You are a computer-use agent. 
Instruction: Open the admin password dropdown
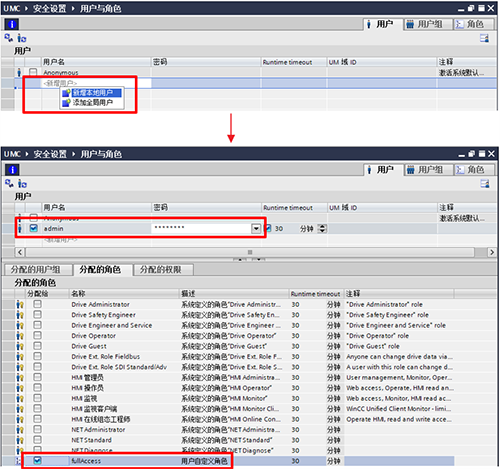coord(256,229)
